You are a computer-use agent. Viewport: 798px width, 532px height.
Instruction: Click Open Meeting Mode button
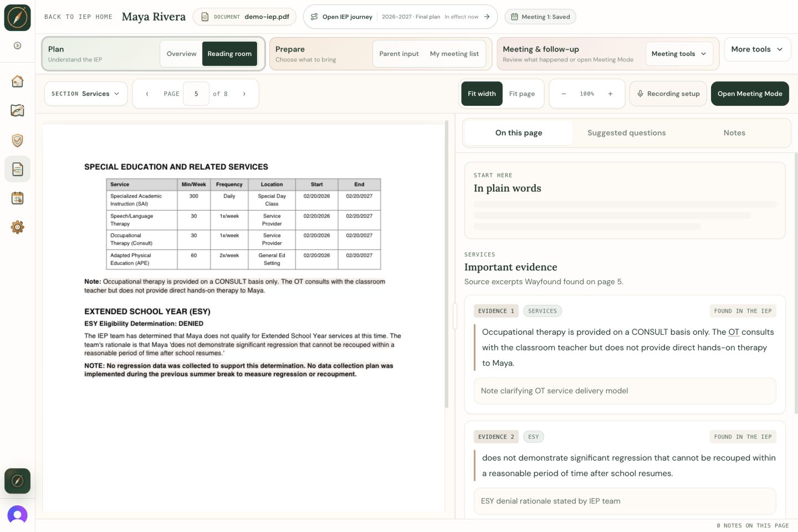750,94
